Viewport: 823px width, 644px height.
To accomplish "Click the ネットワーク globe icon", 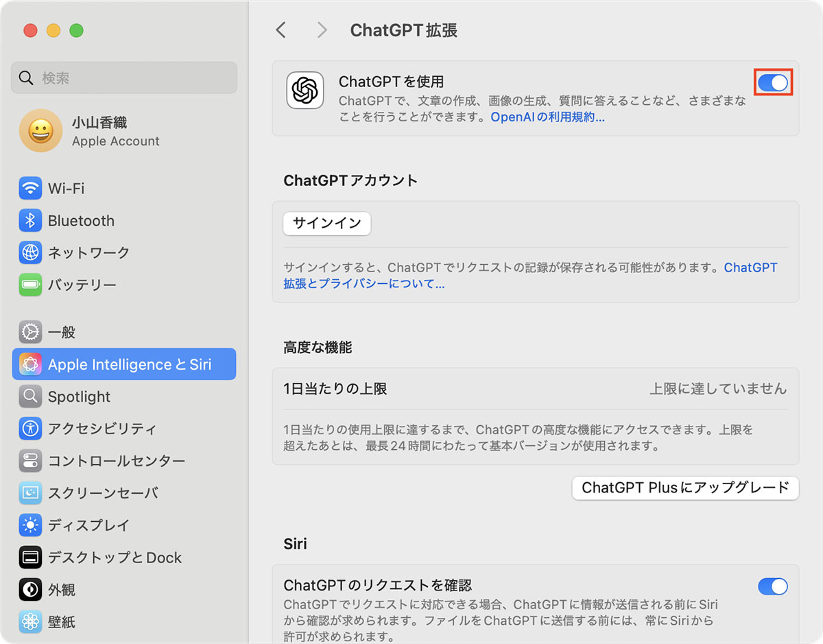I will 30,252.
